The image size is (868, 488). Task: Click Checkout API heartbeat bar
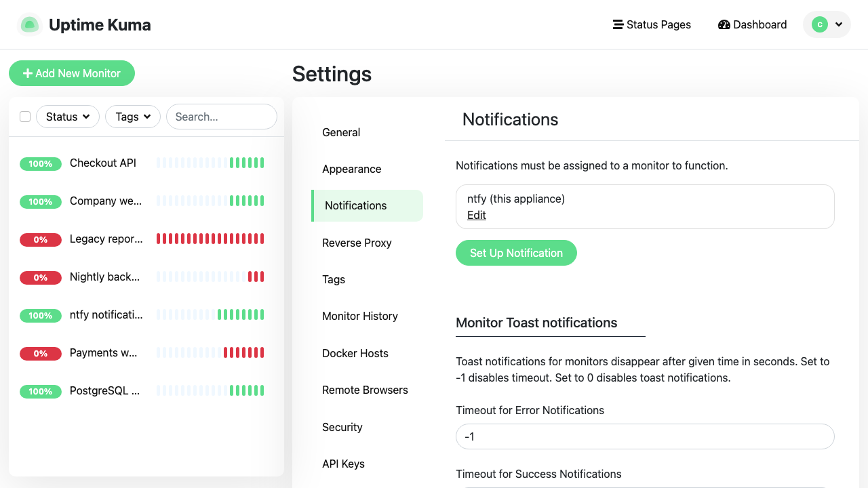[x=210, y=163]
